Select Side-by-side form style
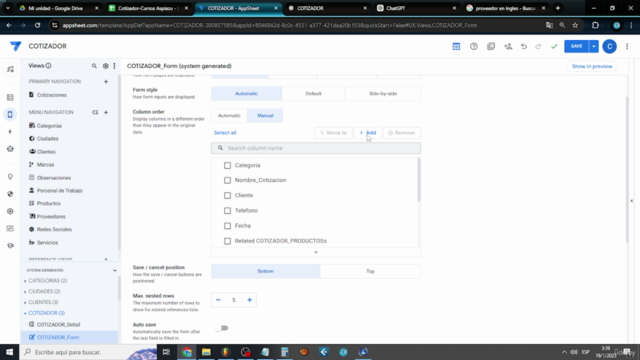Viewport: 640px width, 360px height. 383,93
